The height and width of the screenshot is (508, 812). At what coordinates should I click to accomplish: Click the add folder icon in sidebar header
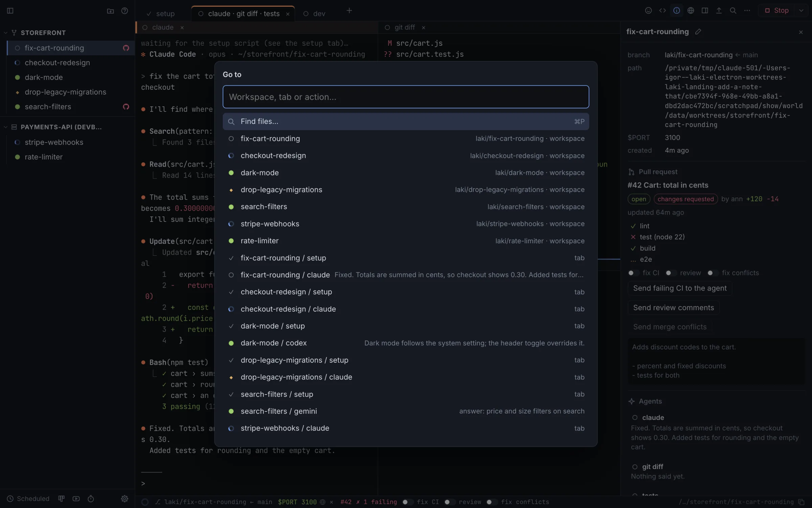click(110, 11)
